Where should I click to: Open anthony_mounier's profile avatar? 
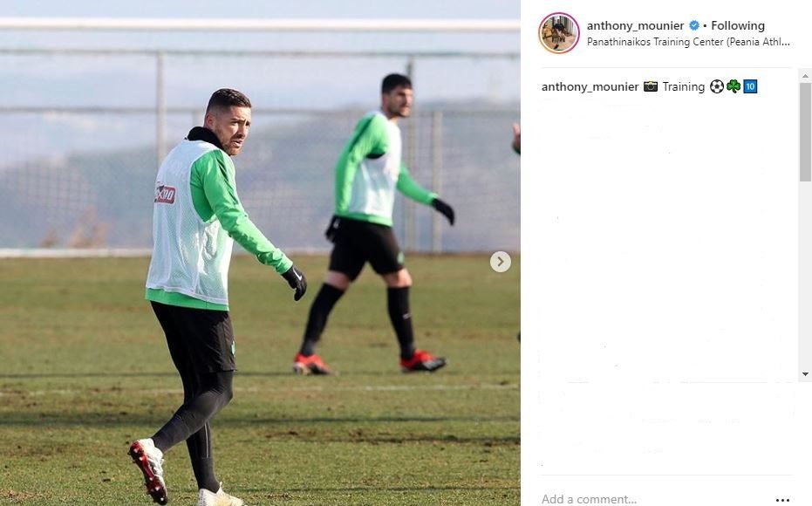(559, 33)
